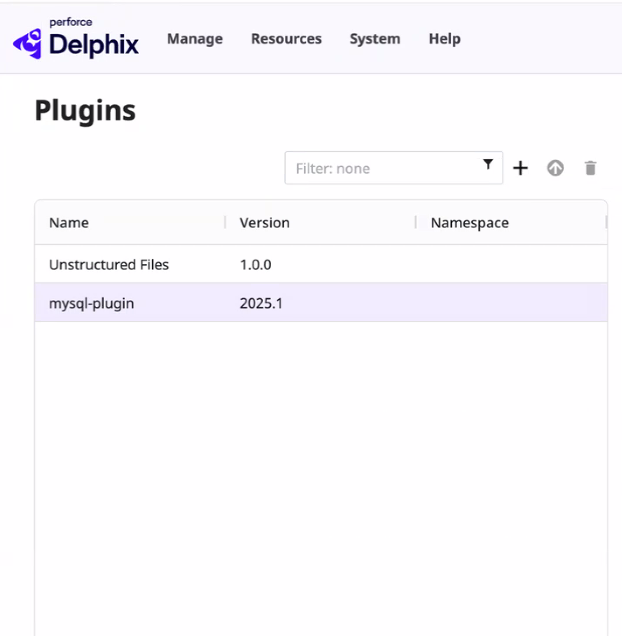The height and width of the screenshot is (636, 622).
Task: Click the divider right of Namespace header
Action: tap(605, 223)
